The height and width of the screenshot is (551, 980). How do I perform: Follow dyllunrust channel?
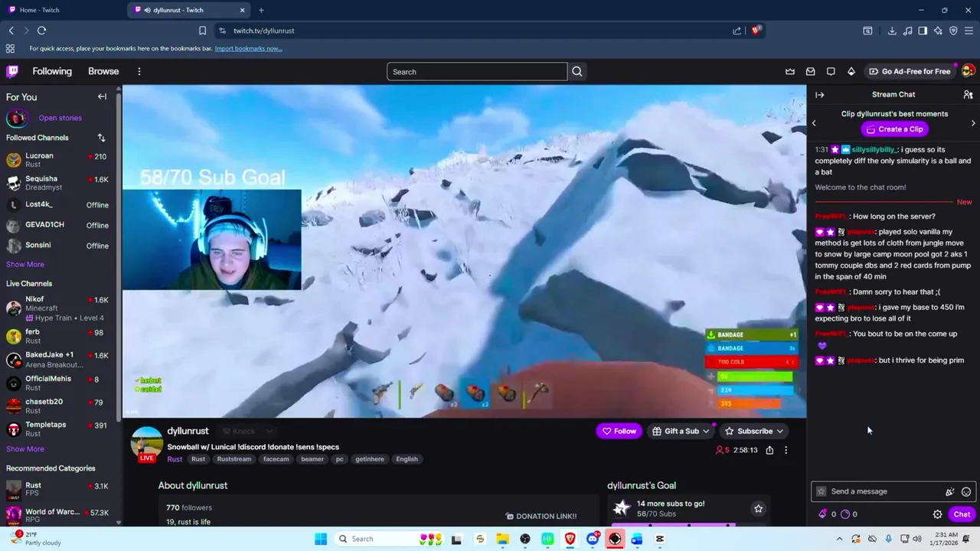pos(619,431)
